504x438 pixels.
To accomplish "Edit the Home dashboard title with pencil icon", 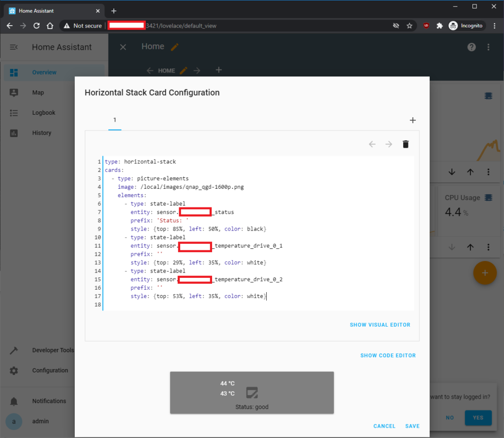I will coord(175,47).
